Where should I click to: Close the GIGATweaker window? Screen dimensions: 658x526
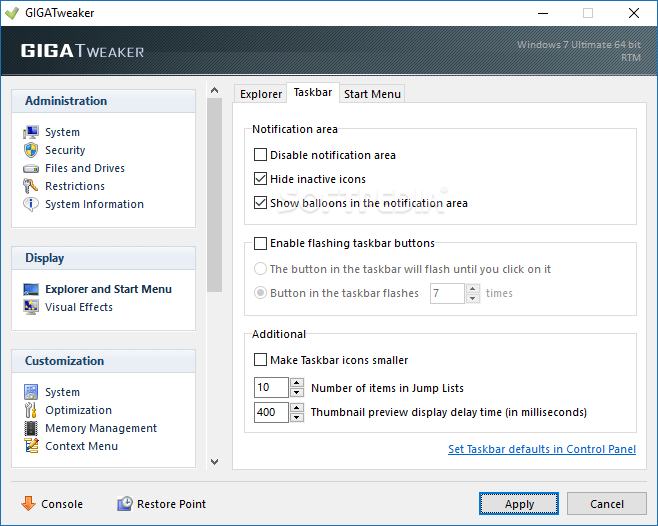[634, 13]
